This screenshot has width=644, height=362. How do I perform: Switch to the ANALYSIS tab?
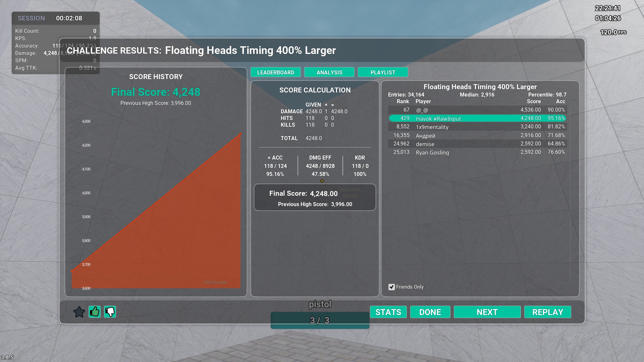329,72
